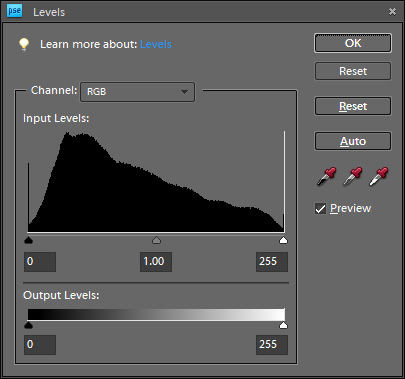This screenshot has width=405, height=379.
Task: Click the pse application icon in title bar
Action: coord(14,11)
